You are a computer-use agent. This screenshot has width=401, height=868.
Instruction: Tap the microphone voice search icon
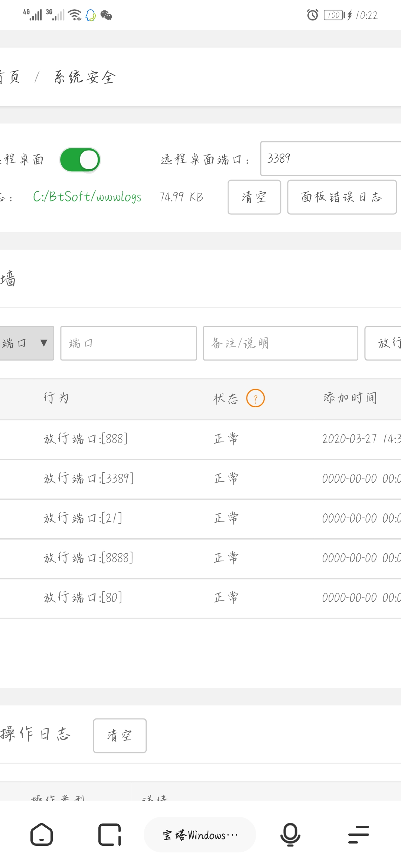pos(290,835)
